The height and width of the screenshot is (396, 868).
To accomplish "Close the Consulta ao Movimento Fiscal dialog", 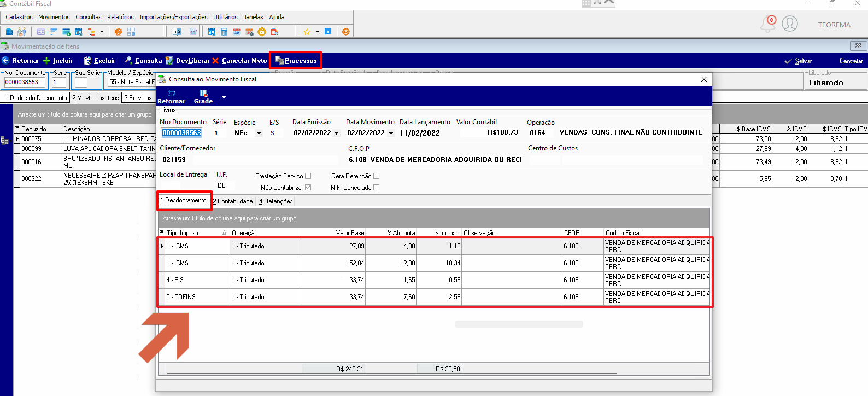I will [704, 79].
